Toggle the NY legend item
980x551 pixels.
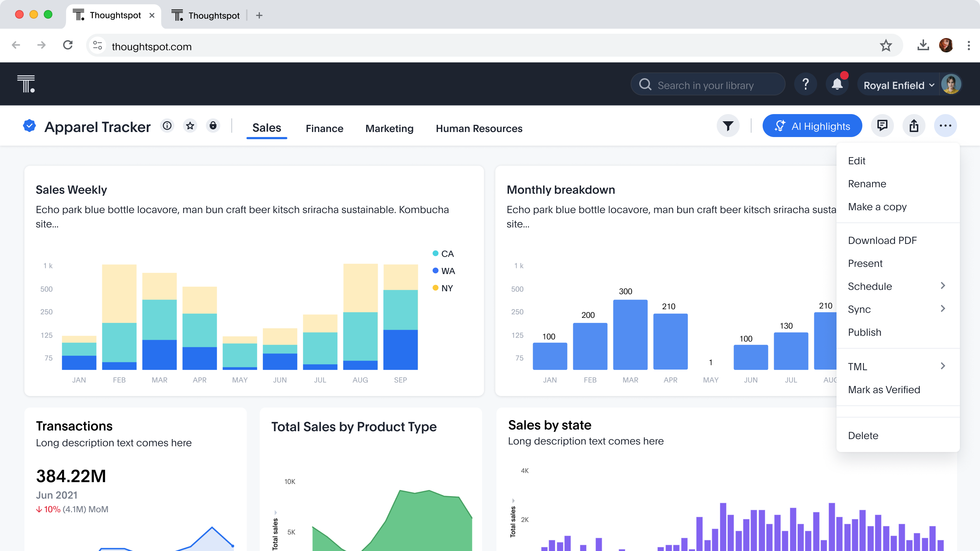click(443, 288)
